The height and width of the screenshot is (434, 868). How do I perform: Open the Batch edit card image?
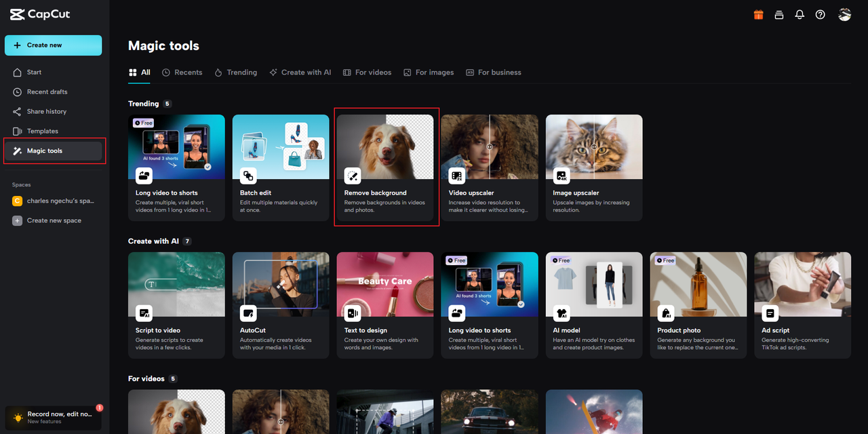(281, 146)
